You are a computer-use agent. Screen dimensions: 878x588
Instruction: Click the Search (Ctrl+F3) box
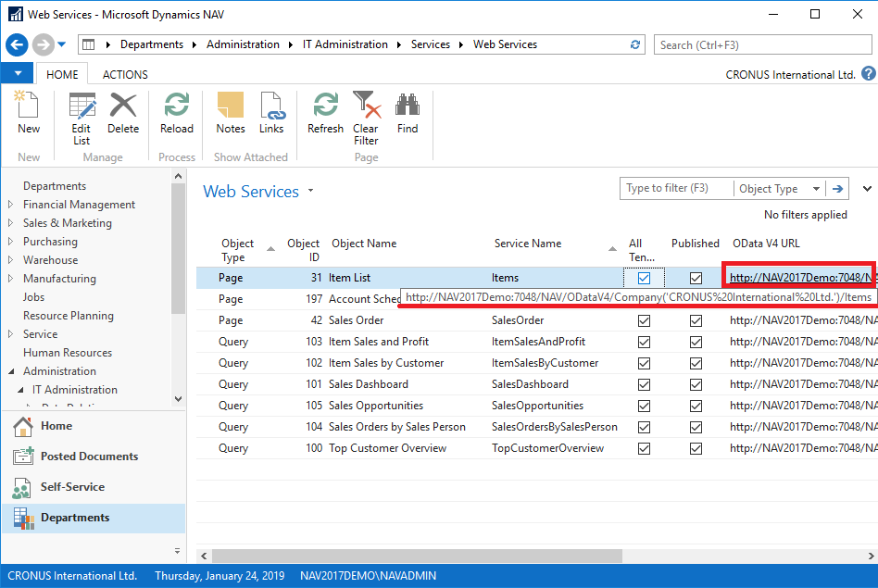click(x=762, y=44)
